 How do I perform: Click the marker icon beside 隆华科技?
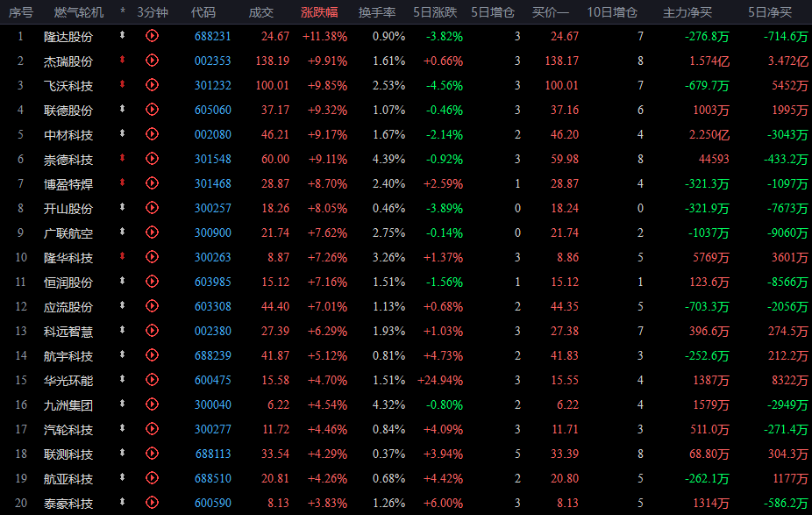click(x=122, y=256)
